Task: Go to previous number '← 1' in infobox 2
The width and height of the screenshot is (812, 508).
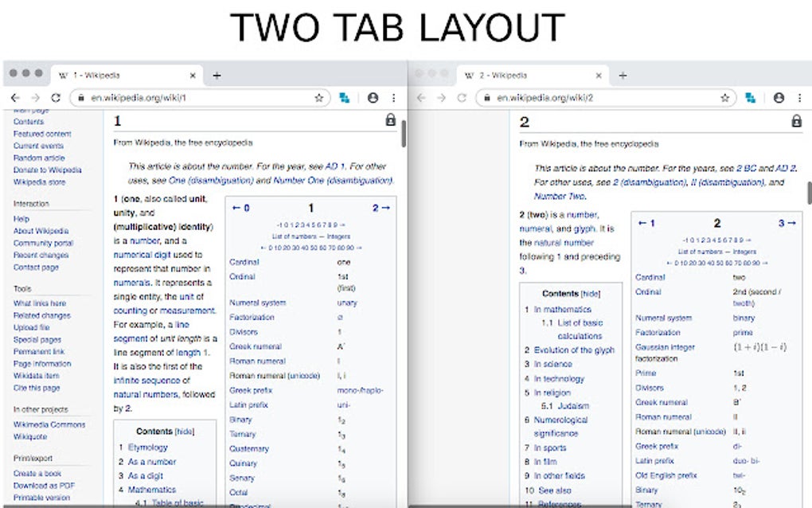Action: [646, 223]
